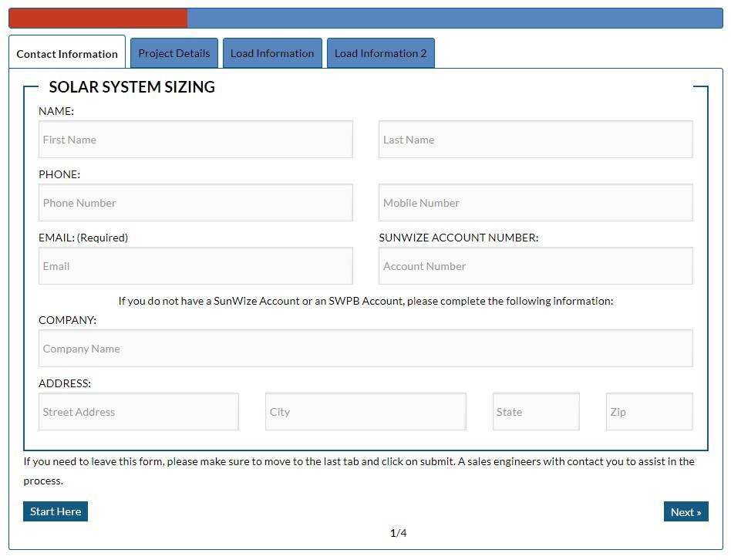Click the PHONE: label
Image resolution: width=731 pixels, height=560 pixels.
(59, 174)
